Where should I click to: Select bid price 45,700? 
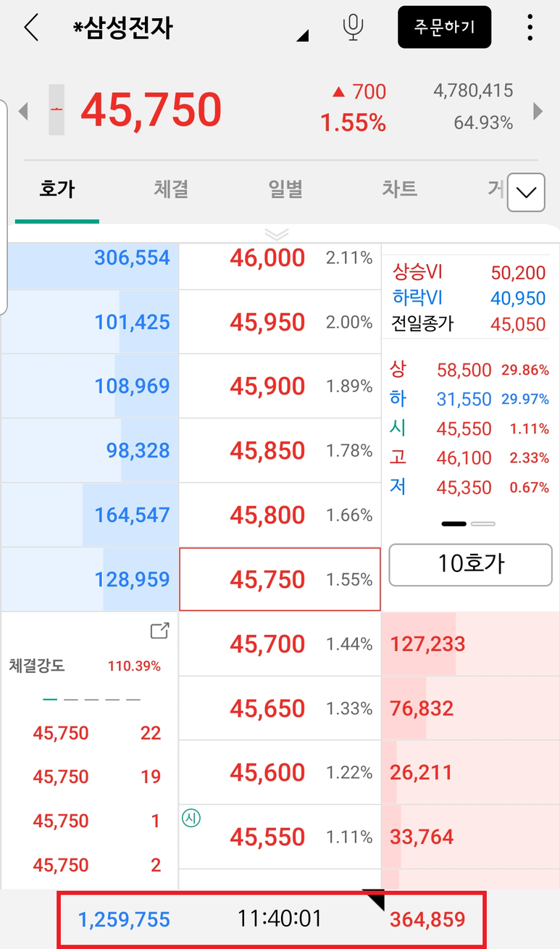[x=280, y=644]
